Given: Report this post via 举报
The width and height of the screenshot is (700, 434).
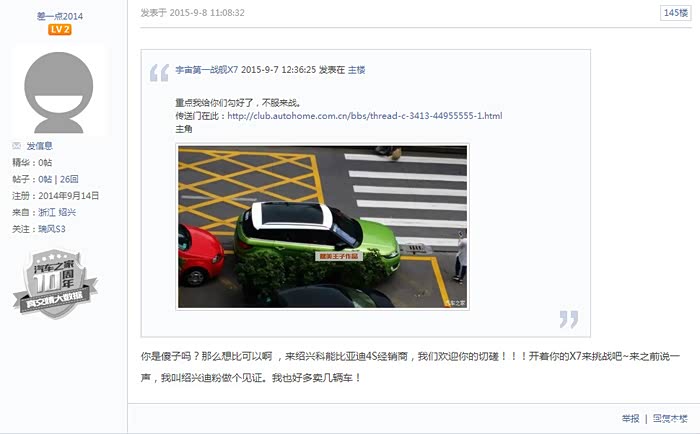Looking at the screenshot, I should point(630,418).
